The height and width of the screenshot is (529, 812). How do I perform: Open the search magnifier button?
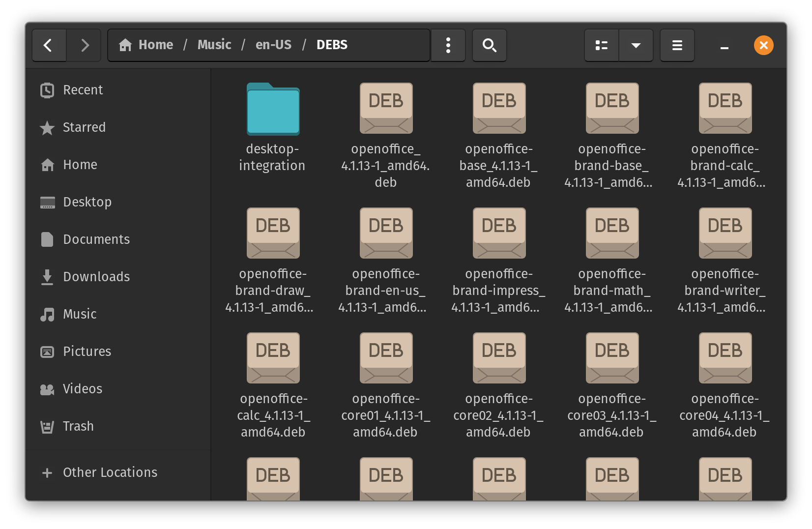(x=489, y=45)
